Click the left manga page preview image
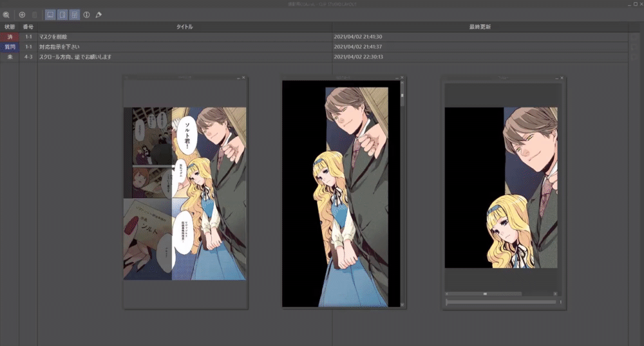 185,194
